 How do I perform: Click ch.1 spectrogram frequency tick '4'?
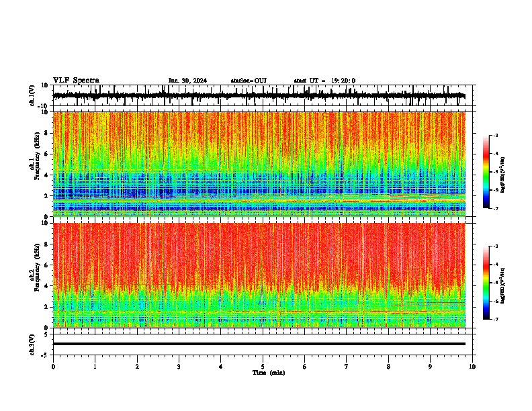pos(46,175)
